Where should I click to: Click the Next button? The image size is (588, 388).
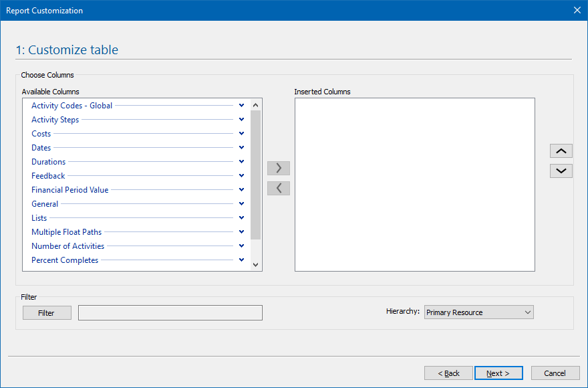[498, 373]
